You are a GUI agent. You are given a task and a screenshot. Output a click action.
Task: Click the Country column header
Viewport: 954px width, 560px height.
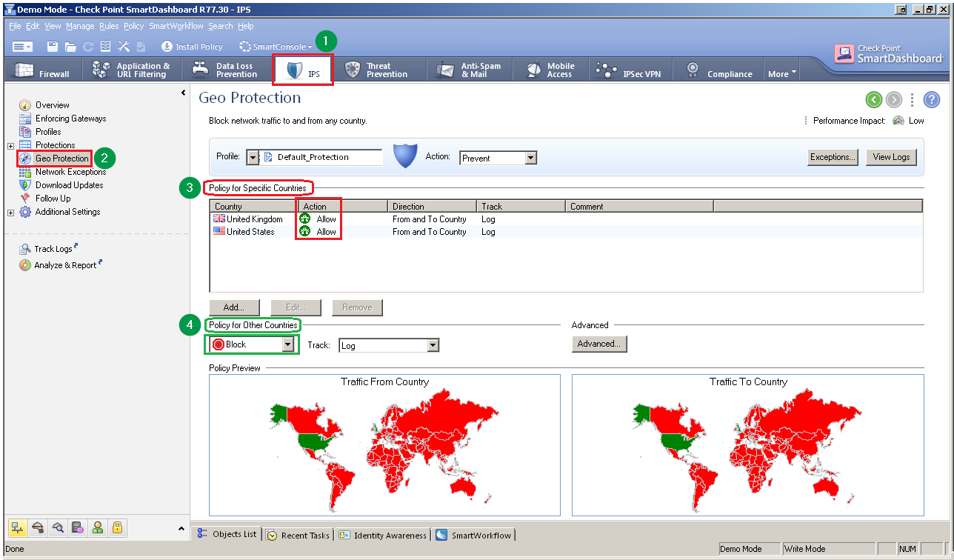(x=254, y=207)
